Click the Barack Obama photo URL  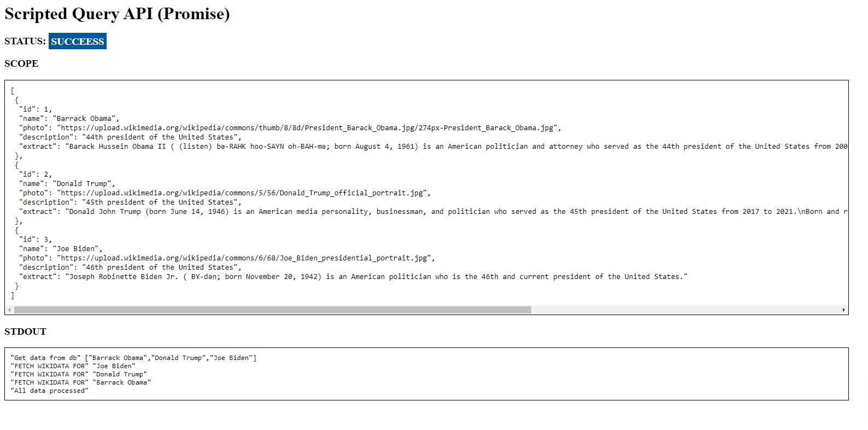[x=308, y=128]
